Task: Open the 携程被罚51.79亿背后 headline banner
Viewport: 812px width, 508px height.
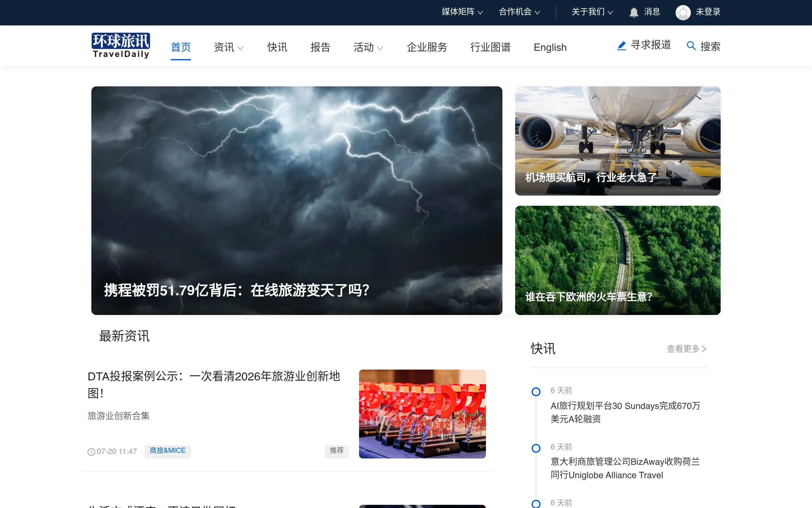Action: coord(297,201)
